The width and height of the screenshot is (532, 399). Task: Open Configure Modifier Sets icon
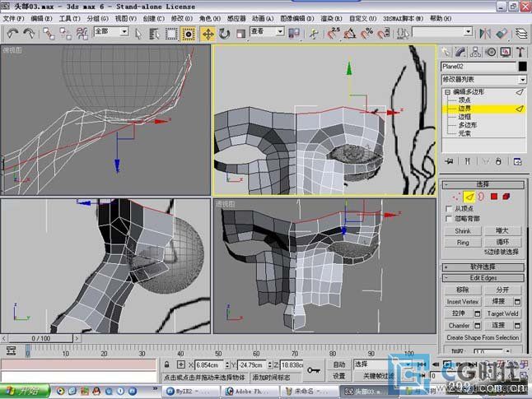tap(517, 161)
